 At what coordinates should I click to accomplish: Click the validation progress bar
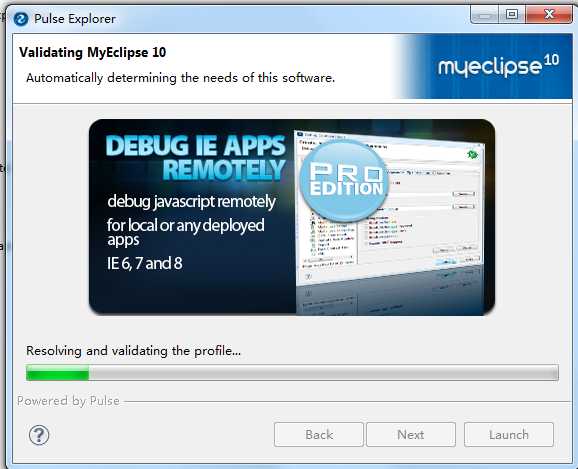292,373
